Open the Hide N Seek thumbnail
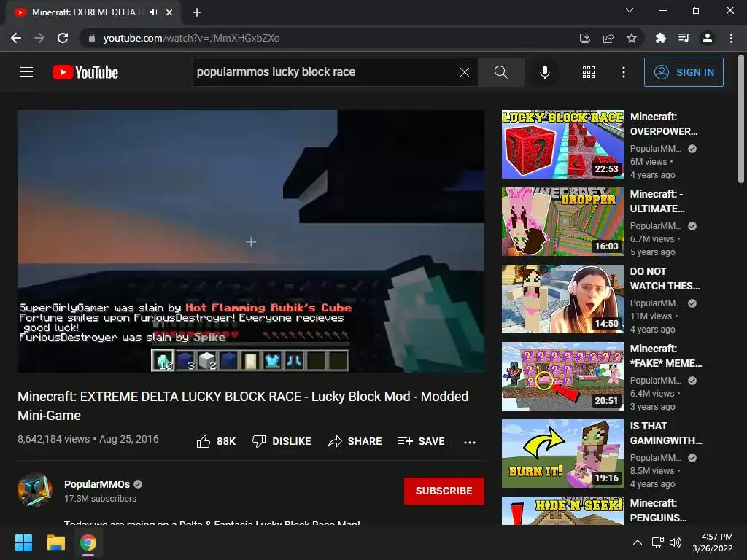Viewport: 747px width, 560px height. (562, 510)
